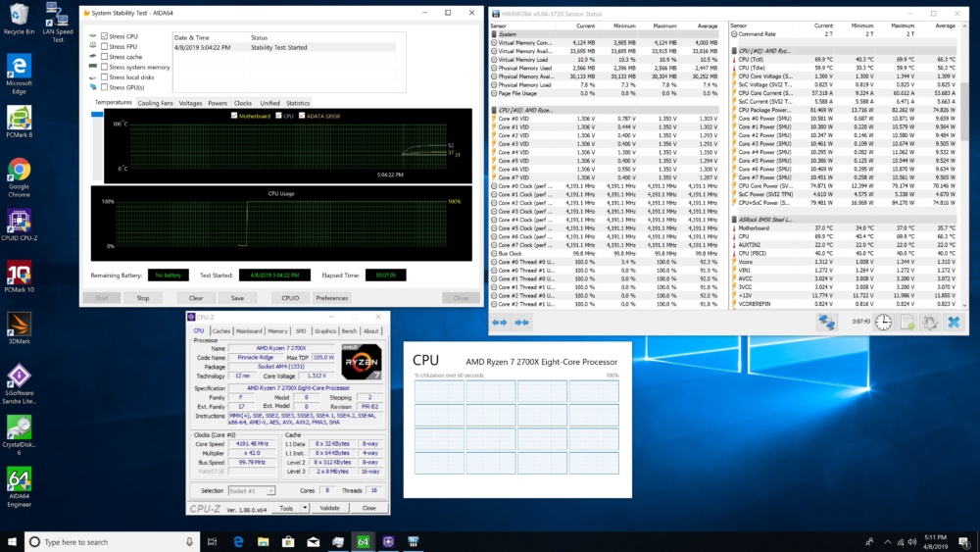Screen dimensions: 980x552
Task: Toggle ADATA SX930 graph checkbox
Action: pyautogui.click(x=302, y=116)
